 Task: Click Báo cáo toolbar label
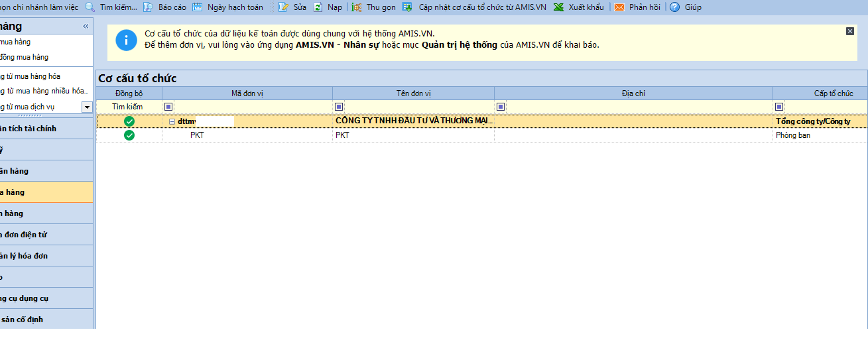172,7
